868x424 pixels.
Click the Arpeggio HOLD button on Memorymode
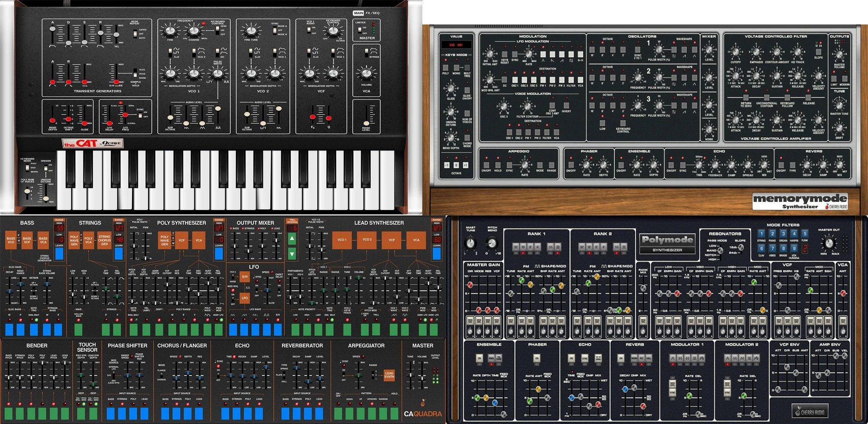pos(498,165)
